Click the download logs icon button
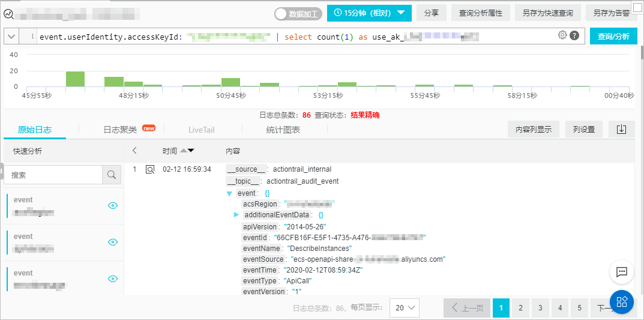 click(x=621, y=130)
